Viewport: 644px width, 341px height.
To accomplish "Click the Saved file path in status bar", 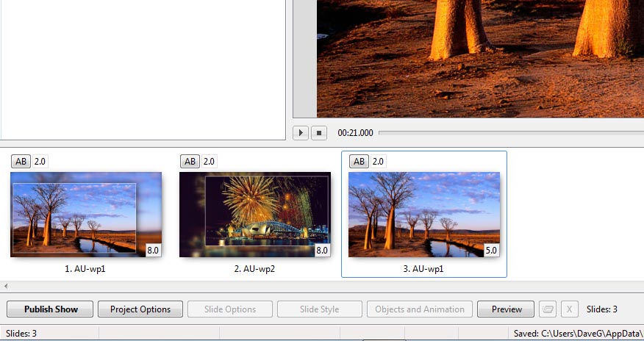I will [579, 334].
